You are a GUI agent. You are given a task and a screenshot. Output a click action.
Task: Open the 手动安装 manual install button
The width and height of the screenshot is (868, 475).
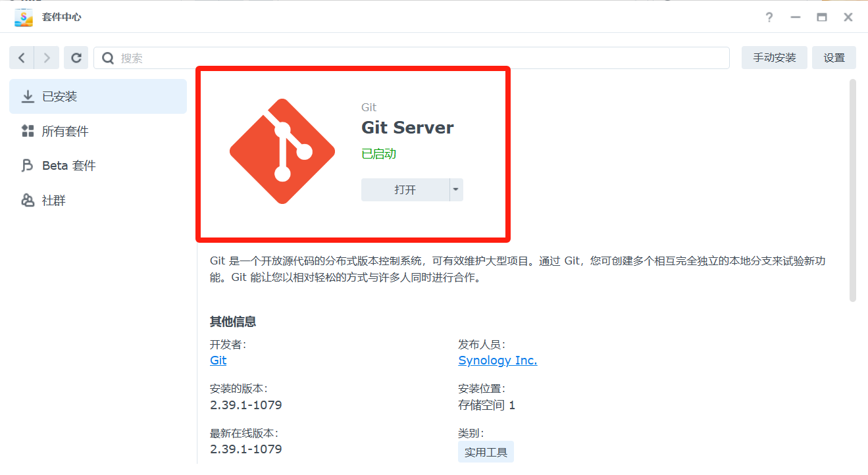coord(775,58)
